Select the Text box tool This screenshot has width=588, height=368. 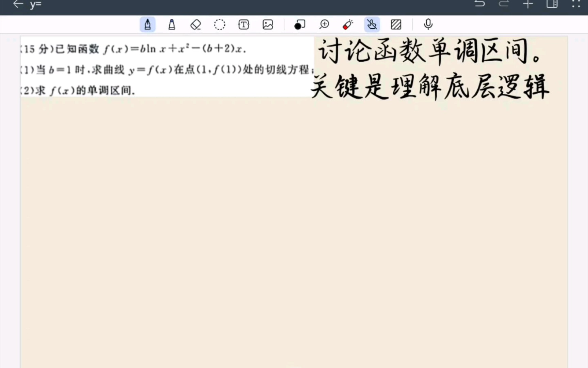click(x=244, y=25)
